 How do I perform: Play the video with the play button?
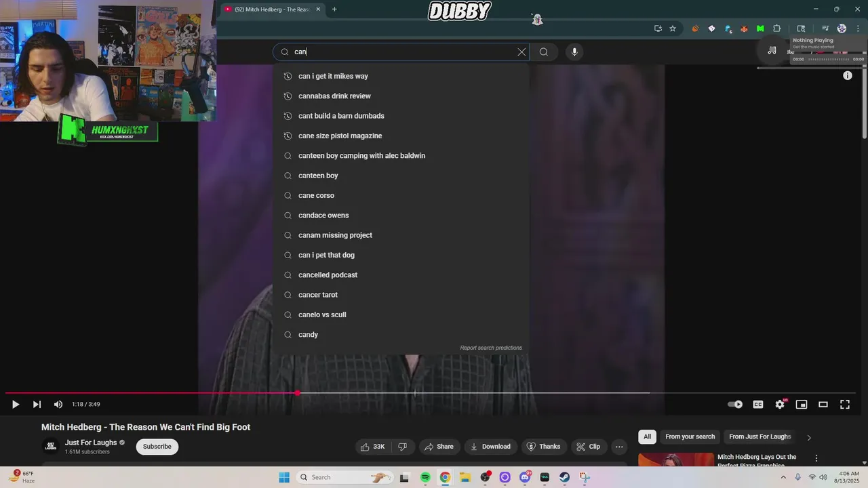[x=15, y=405]
